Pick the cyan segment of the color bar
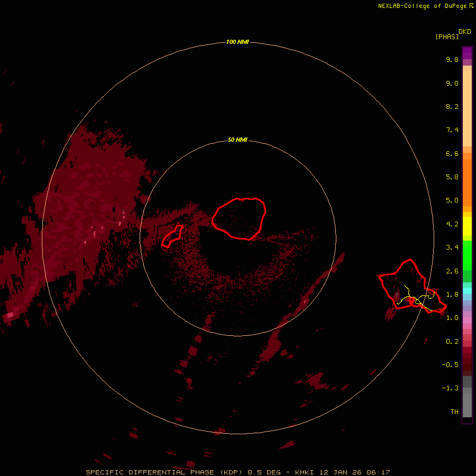 click(467, 291)
